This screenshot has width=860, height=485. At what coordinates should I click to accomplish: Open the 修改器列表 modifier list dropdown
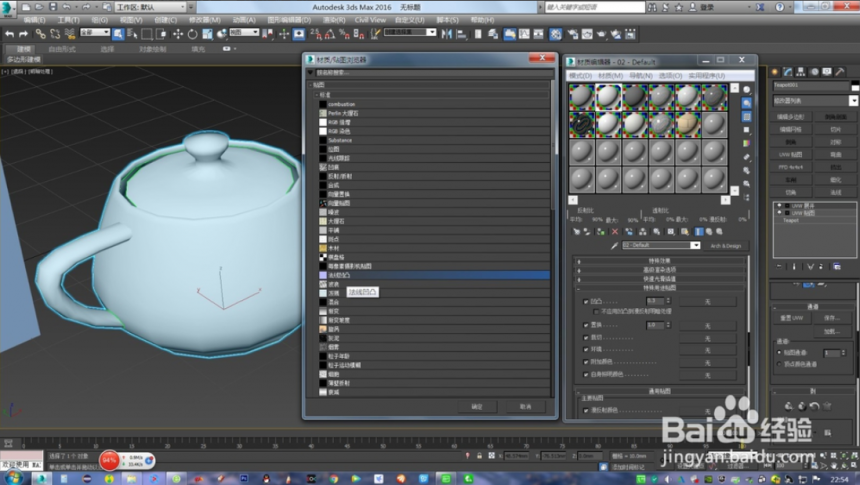(x=815, y=100)
